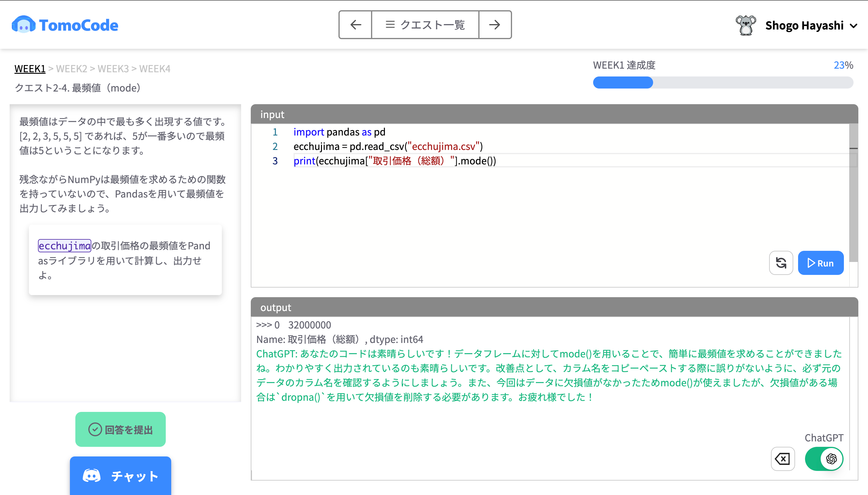868x495 pixels.
Task: Switch to the WEEK2 breadcrumb
Action: click(71, 69)
